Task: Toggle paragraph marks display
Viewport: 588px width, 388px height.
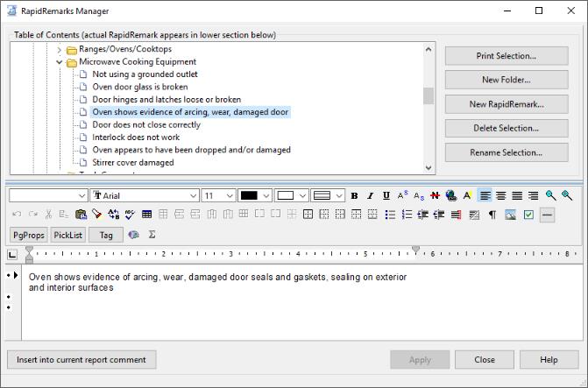Action: tap(492, 215)
